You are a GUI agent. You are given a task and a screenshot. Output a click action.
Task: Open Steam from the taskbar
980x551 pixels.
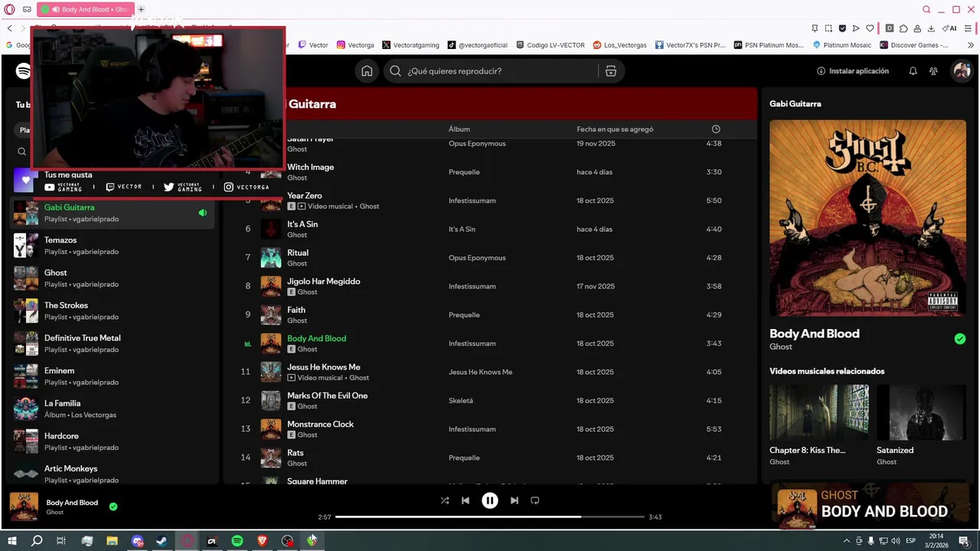tap(162, 541)
